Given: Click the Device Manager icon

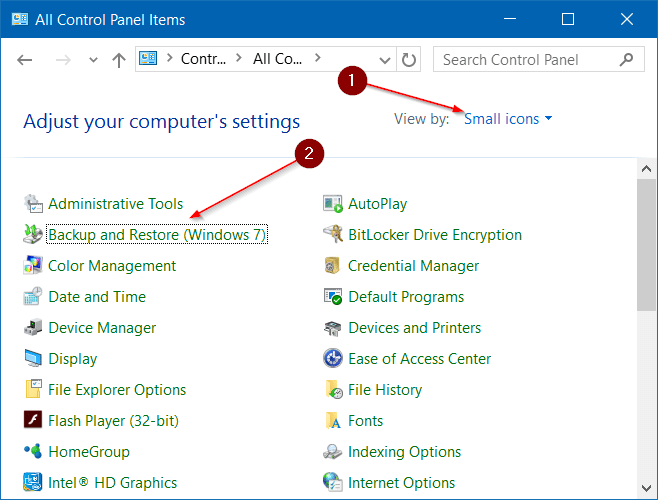Looking at the screenshot, I should tap(33, 327).
